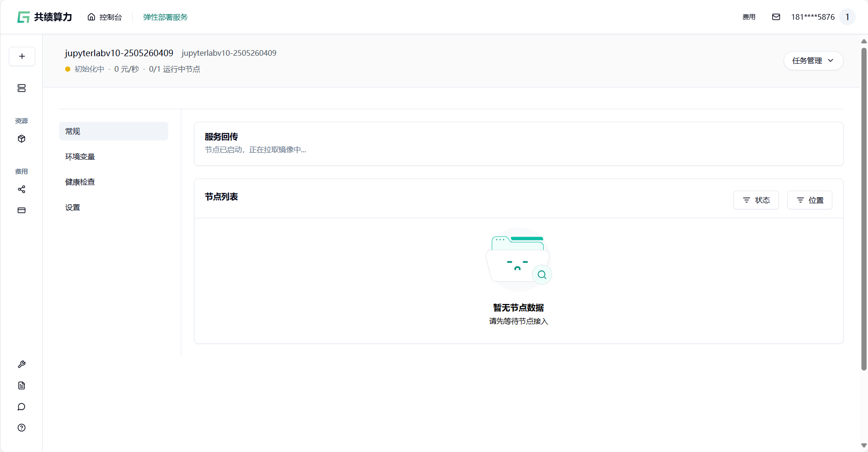Select the 环境变量 tab

pyautogui.click(x=80, y=157)
